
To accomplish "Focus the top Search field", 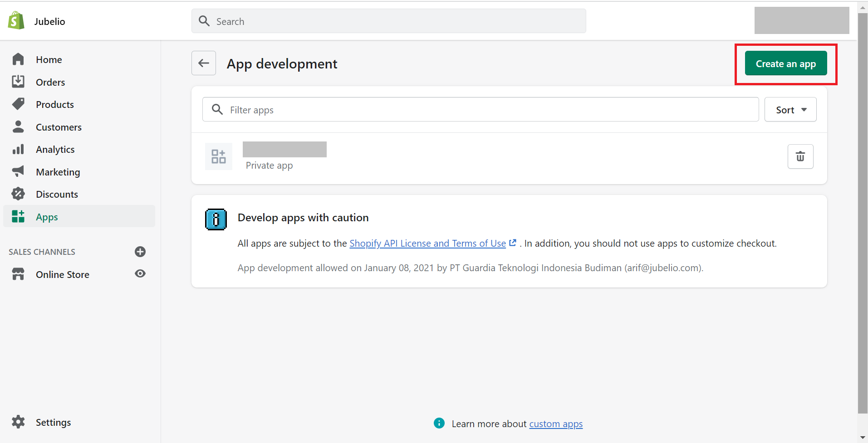I will pos(389,21).
